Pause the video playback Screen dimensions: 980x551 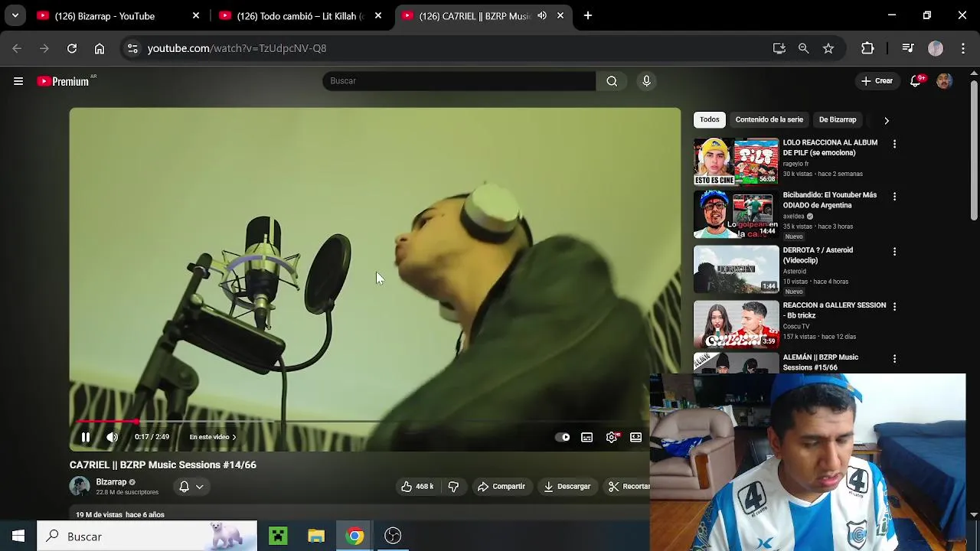click(86, 437)
